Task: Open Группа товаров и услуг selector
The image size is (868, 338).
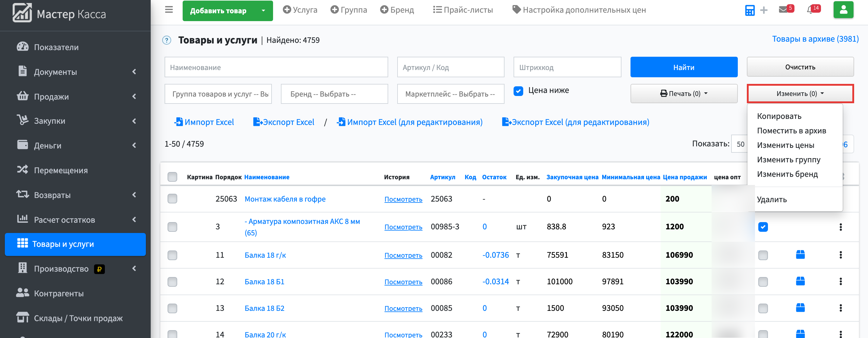Action: tap(218, 94)
